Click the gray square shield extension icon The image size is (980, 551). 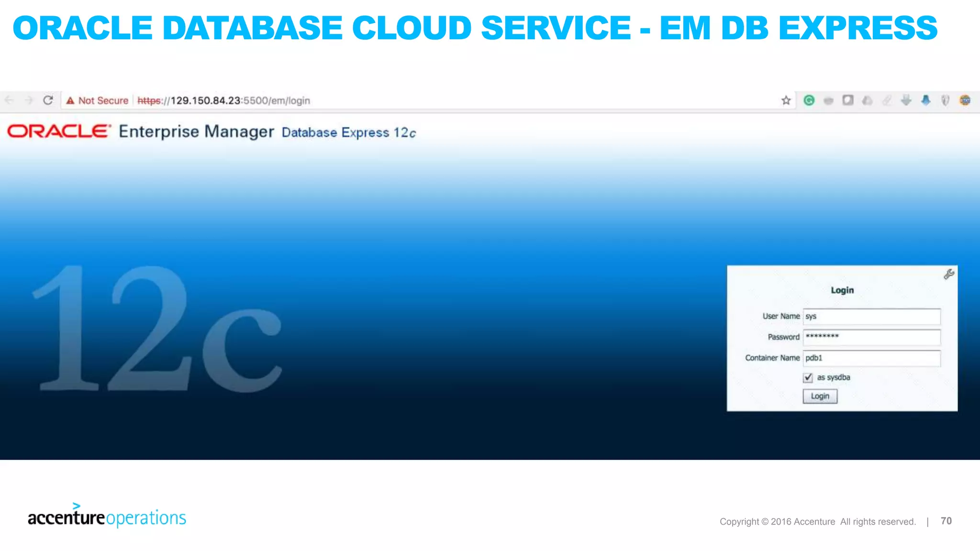[848, 100]
